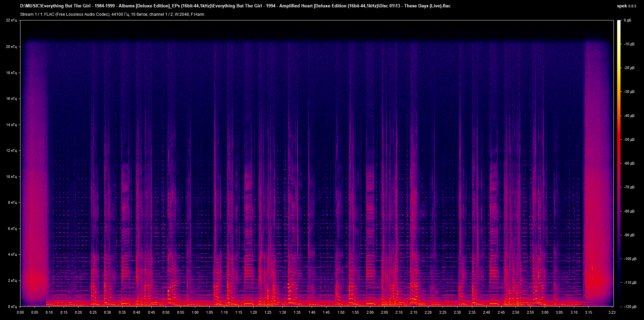644x320 pixels.
Task: Click the -90 дБ scale label
Action: 629,235
